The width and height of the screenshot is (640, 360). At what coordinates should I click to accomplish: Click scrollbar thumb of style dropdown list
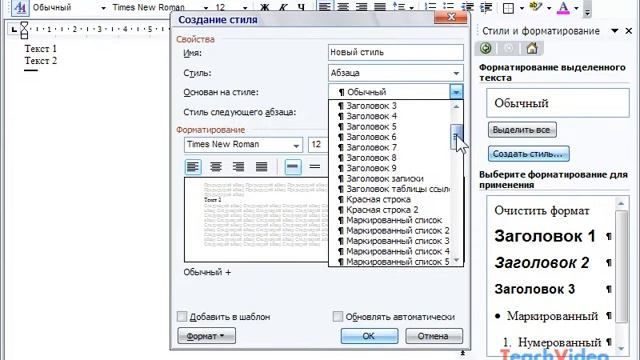[456, 137]
